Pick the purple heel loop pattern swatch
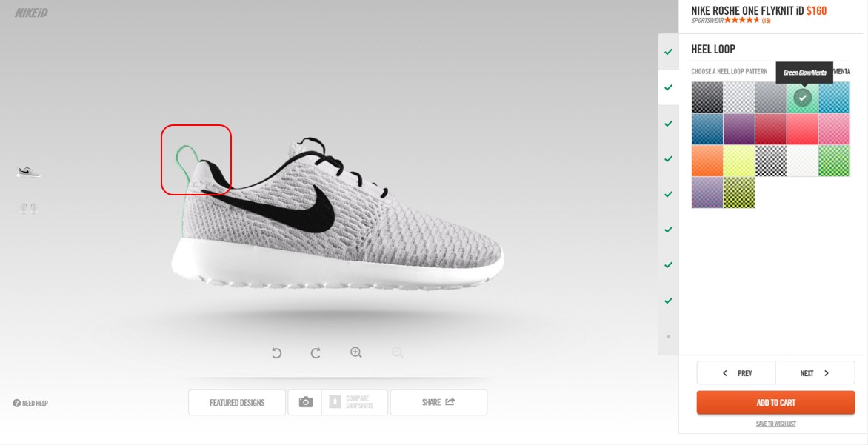The height and width of the screenshot is (445, 868). coord(739,129)
